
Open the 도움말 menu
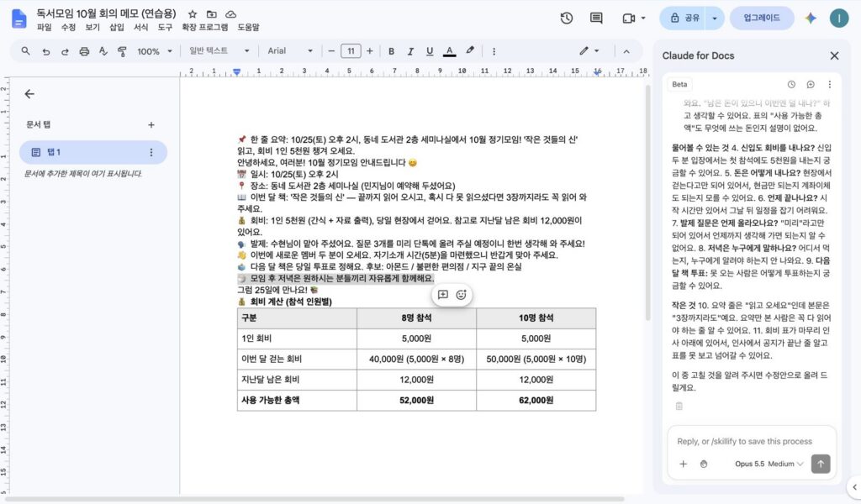pos(248,28)
